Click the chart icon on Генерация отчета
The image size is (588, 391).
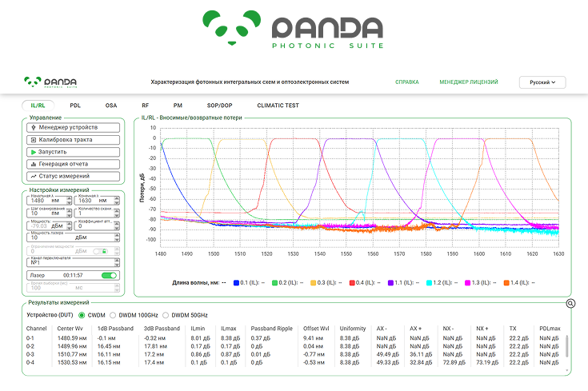34,164
